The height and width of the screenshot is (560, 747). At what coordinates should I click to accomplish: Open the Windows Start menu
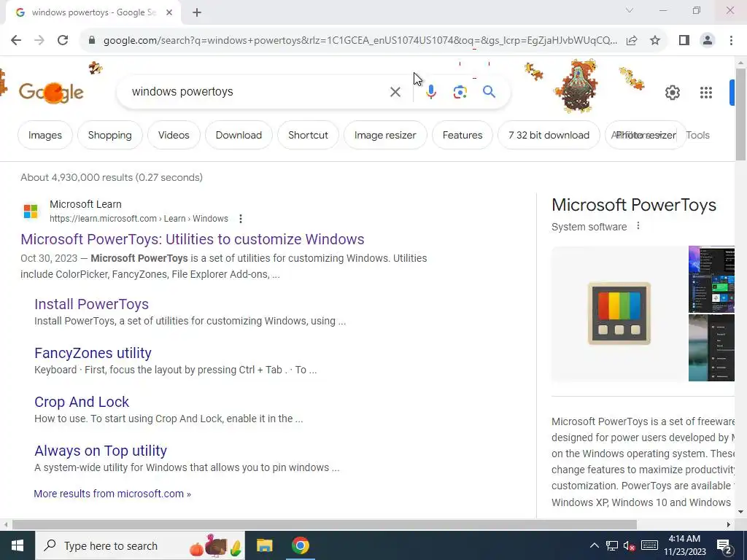pyautogui.click(x=18, y=545)
